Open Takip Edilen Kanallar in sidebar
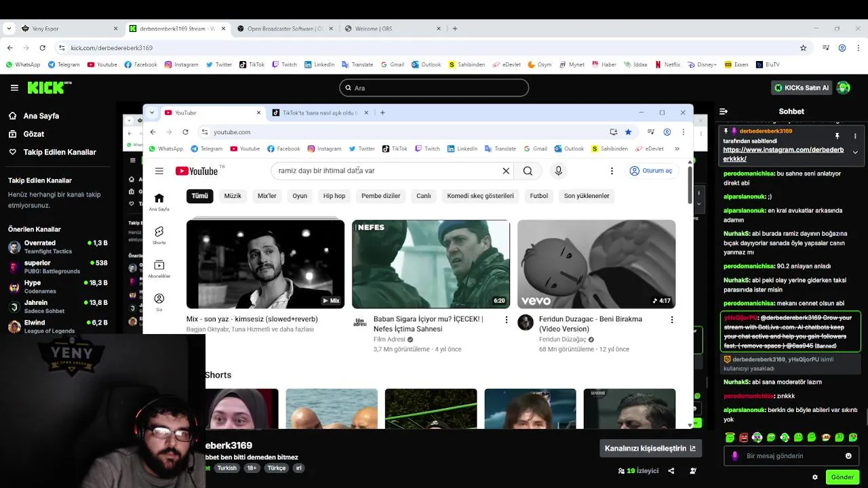Image resolution: width=868 pixels, height=488 pixels. point(60,152)
